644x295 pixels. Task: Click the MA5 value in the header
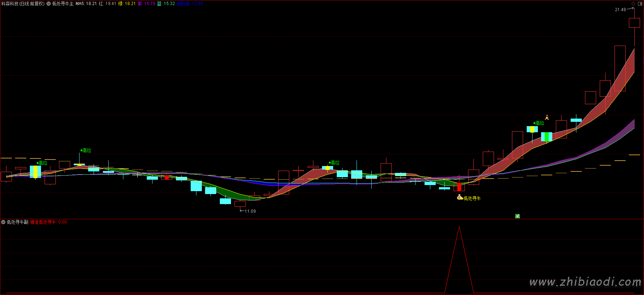(86, 4)
